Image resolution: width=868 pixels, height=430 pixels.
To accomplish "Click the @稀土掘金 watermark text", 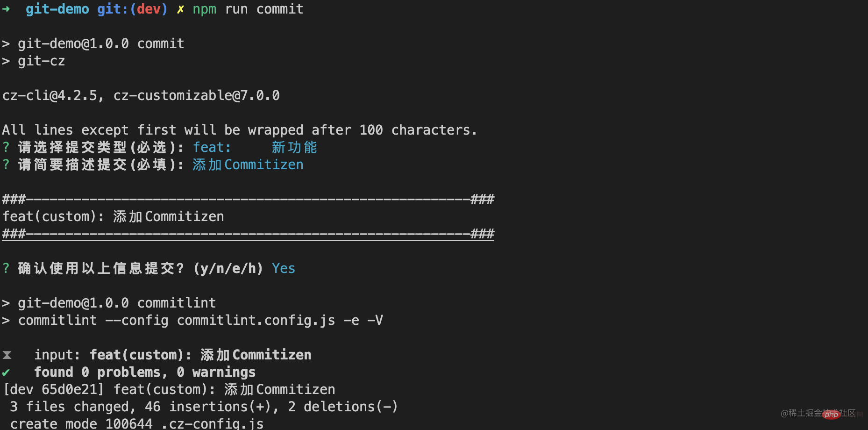I will [x=802, y=413].
